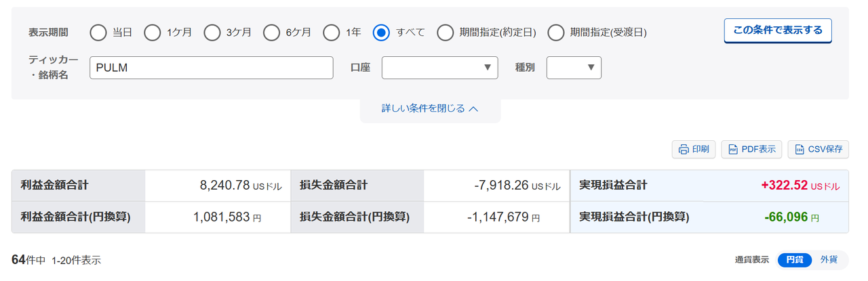The width and height of the screenshot is (868, 281).
Task: Open the 口座 account dropdown
Action: [440, 68]
